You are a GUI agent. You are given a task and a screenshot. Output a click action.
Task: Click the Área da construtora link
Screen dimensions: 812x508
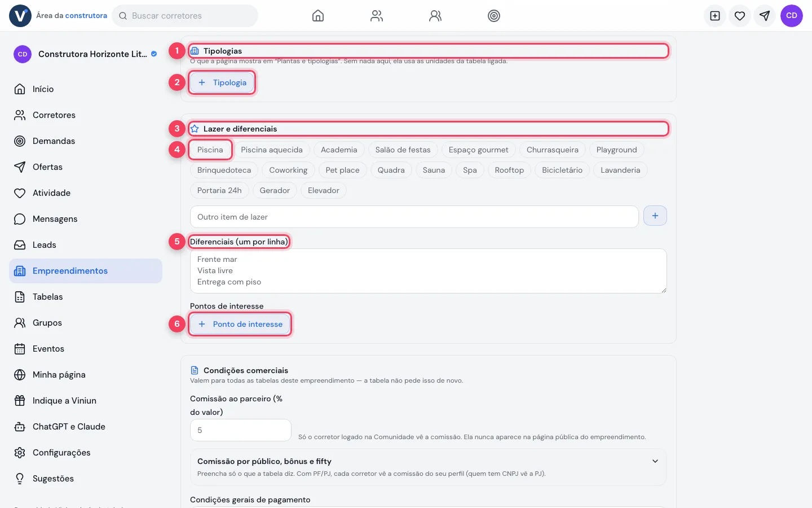tap(72, 16)
